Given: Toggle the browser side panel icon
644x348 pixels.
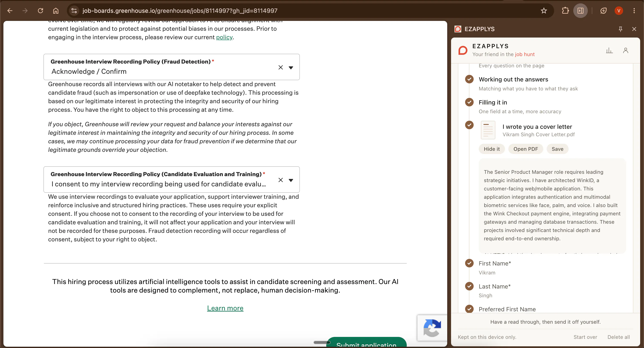Looking at the screenshot, I should click(x=581, y=11).
